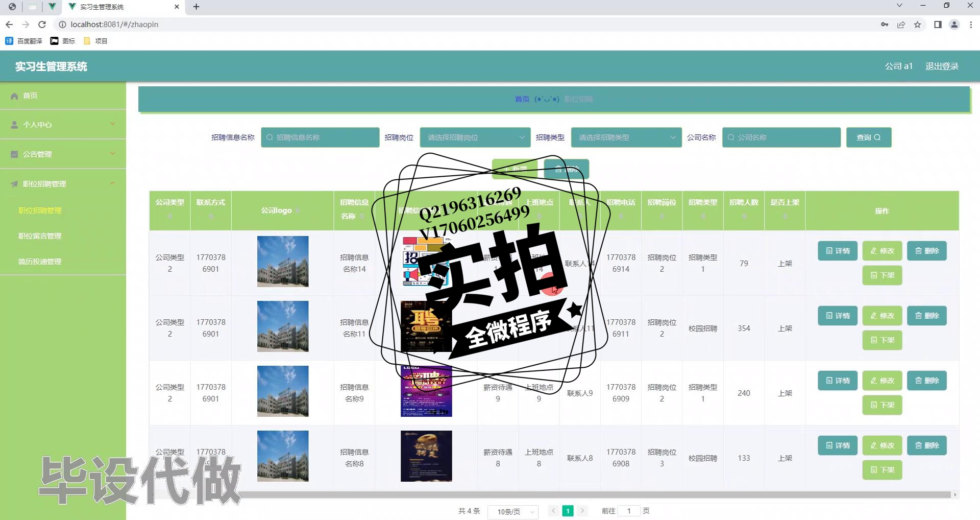Sort by 公司logo column header
Image resolution: width=980 pixels, height=520 pixels.
(282, 210)
